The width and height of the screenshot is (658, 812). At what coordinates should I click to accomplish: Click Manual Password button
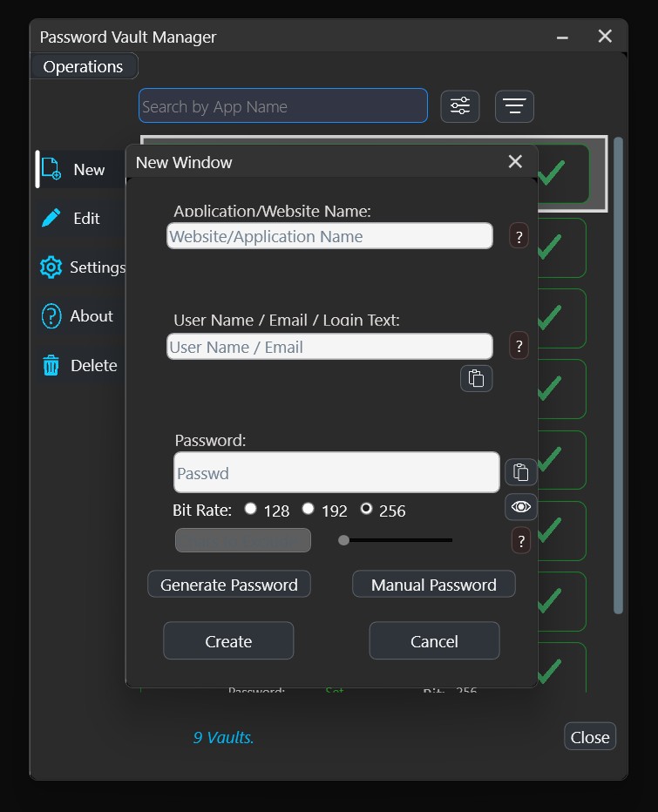pyautogui.click(x=434, y=584)
